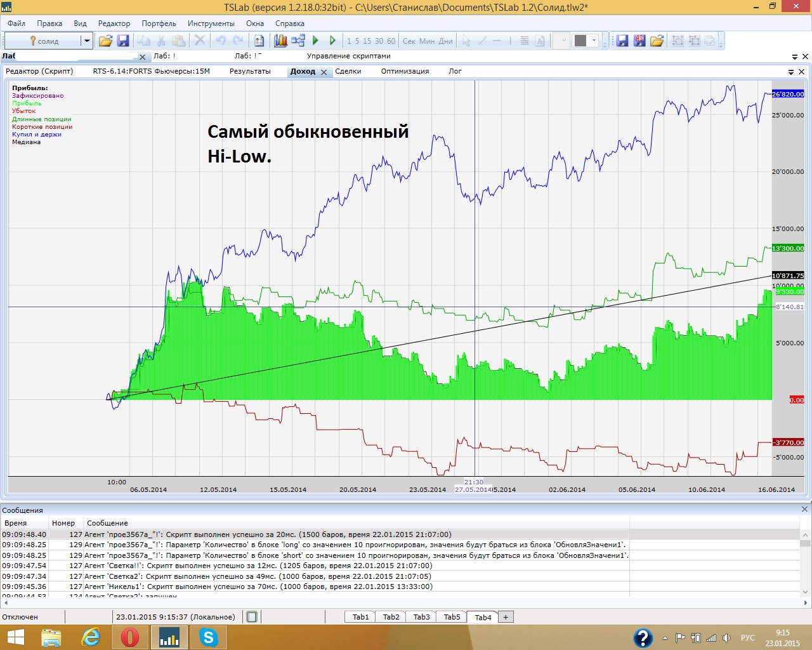This screenshot has height=650, width=812.
Task: Save with the first floppy disk icon
Action: coord(123,41)
